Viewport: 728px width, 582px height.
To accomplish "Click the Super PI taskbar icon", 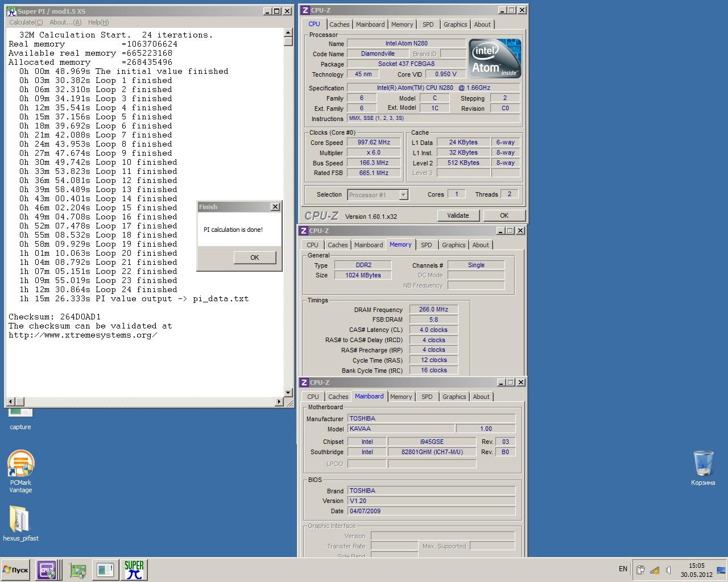I will [134, 569].
